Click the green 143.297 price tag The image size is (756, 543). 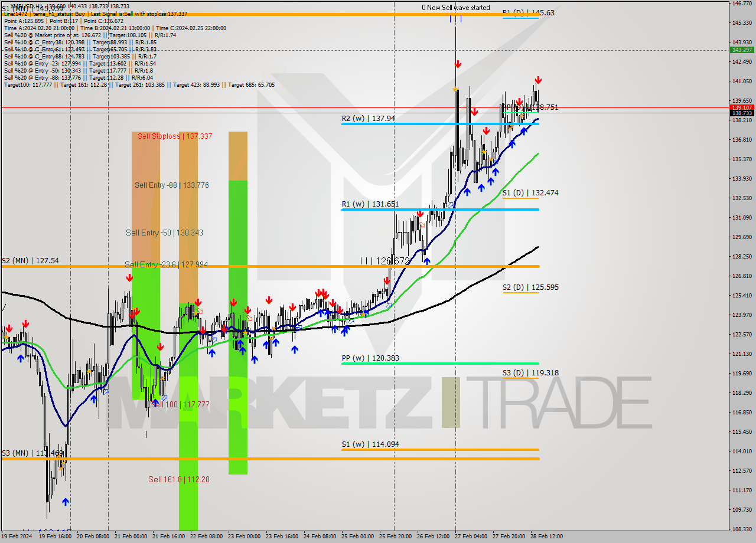[742, 50]
